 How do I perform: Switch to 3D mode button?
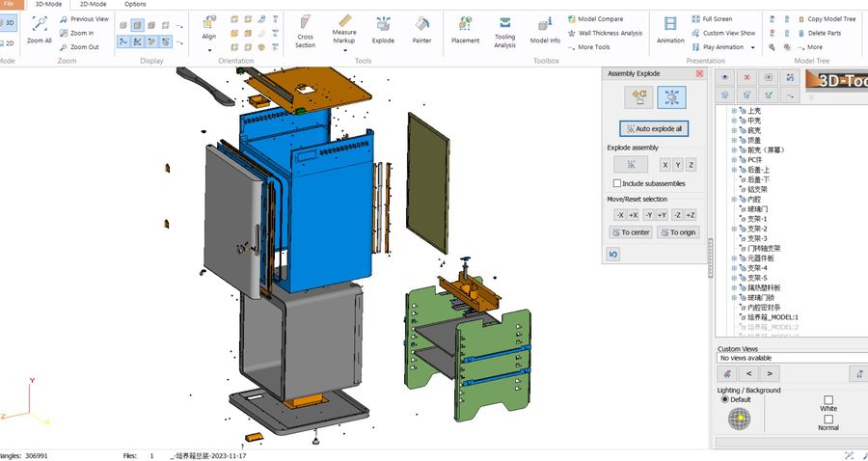(7, 23)
